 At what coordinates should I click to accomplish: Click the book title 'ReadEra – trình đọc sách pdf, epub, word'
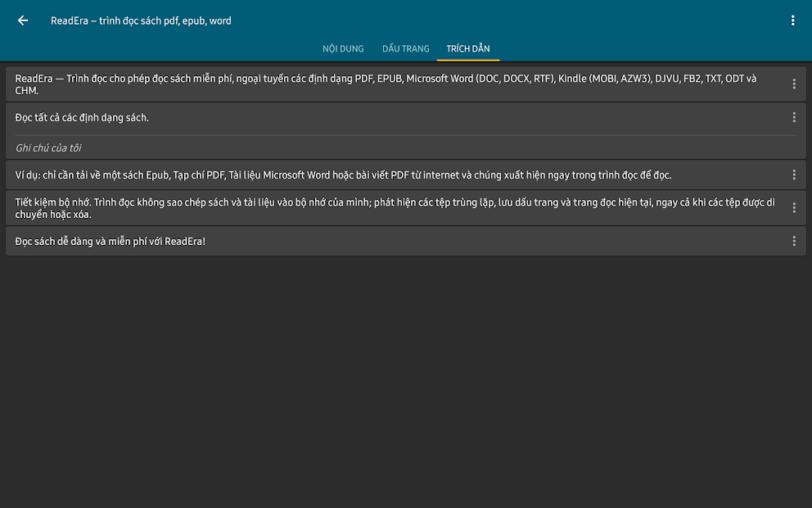(x=141, y=20)
